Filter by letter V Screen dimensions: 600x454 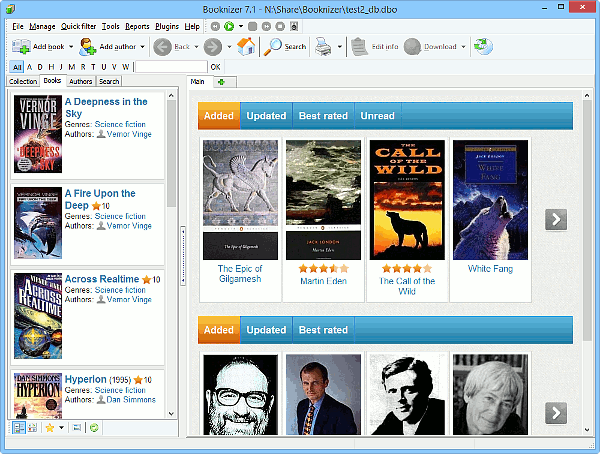114,67
